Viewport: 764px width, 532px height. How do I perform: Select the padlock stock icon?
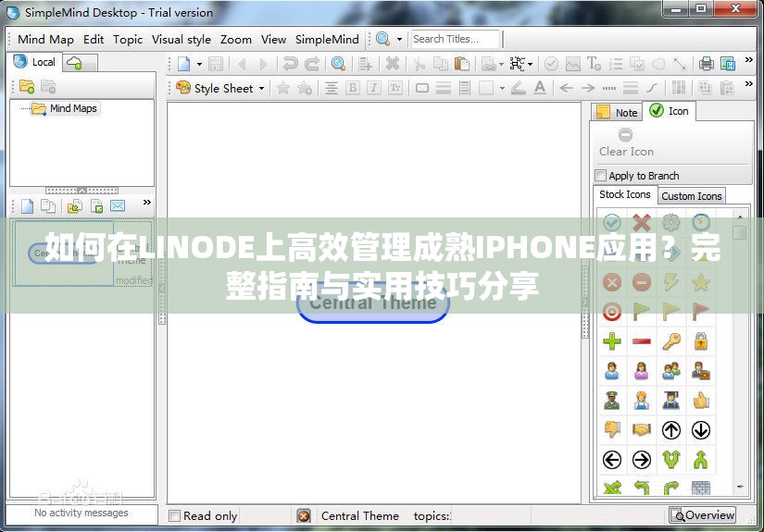click(x=701, y=341)
